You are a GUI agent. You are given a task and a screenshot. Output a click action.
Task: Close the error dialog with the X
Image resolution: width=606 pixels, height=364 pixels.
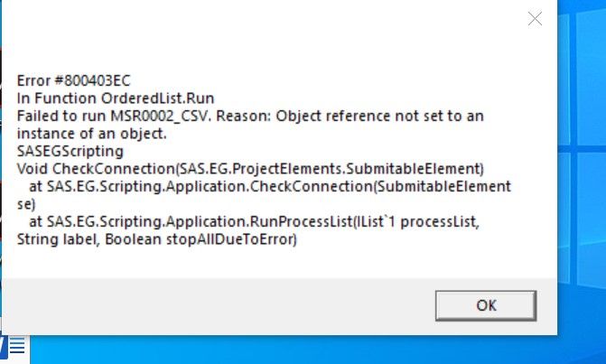535,19
